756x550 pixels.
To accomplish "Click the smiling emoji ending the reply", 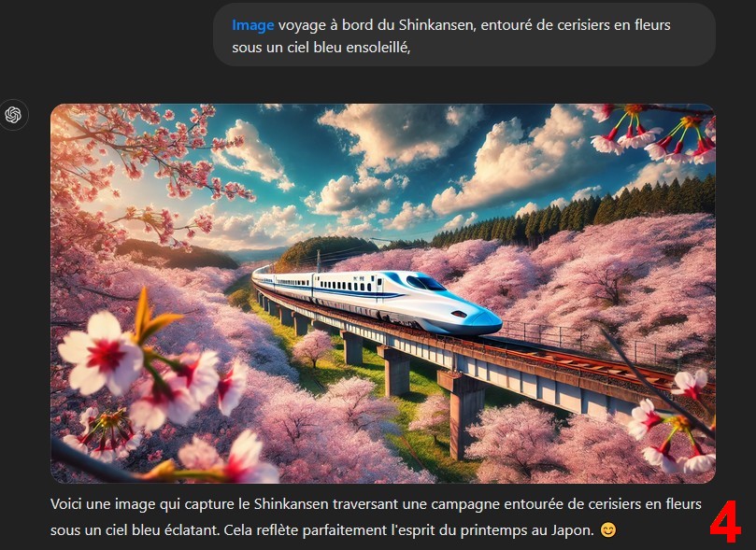I will pyautogui.click(x=608, y=530).
